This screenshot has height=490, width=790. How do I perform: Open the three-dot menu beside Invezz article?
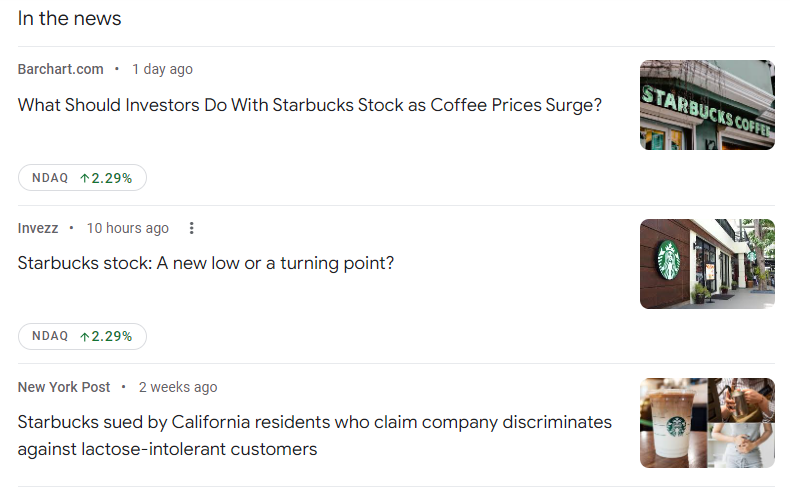191,228
